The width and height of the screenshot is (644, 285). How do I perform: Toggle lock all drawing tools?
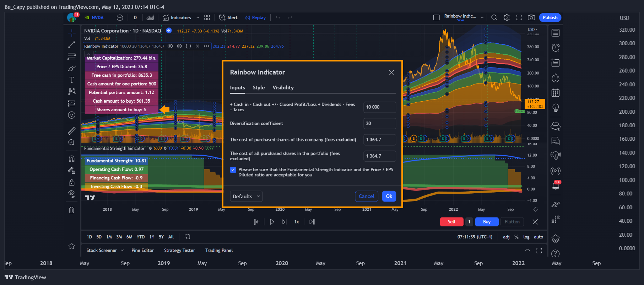[72, 182]
